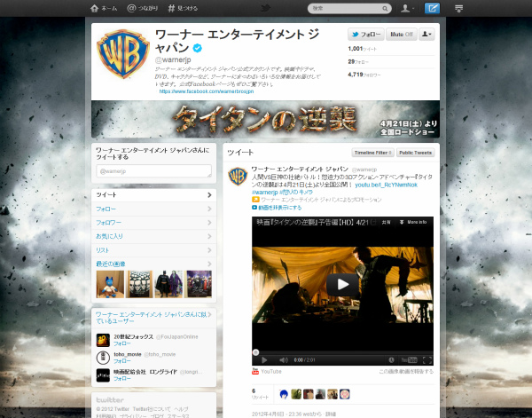Click the toho_movie avatar icon
The image size is (532, 418).
[x=103, y=358]
